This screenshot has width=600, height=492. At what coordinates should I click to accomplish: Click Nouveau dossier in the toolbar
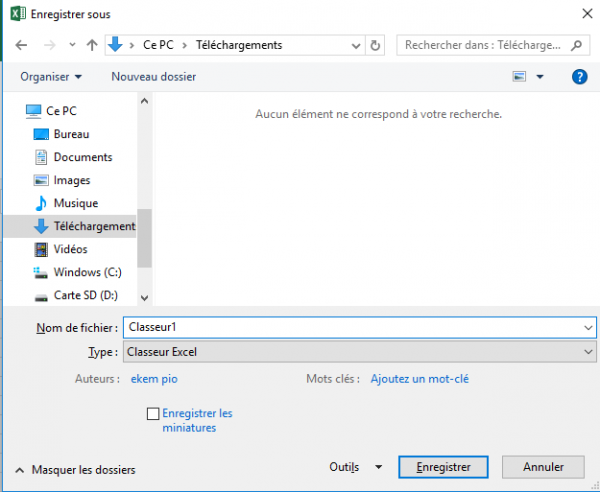[x=153, y=76]
